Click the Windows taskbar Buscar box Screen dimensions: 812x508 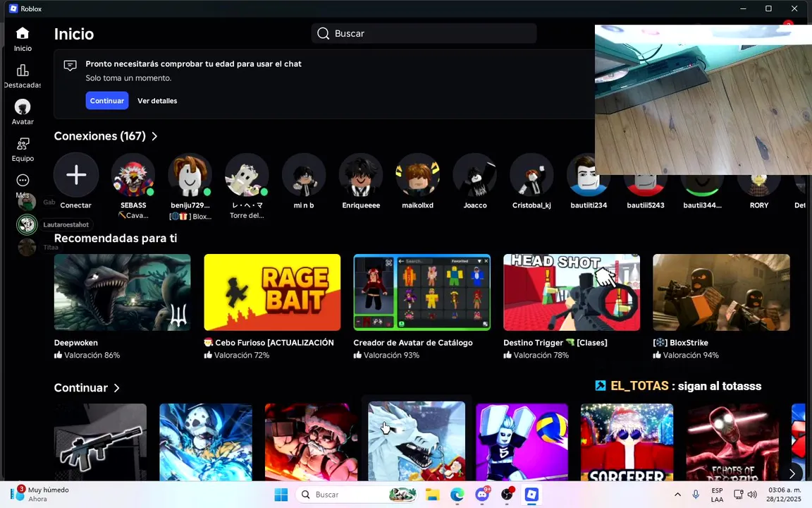[356, 495]
